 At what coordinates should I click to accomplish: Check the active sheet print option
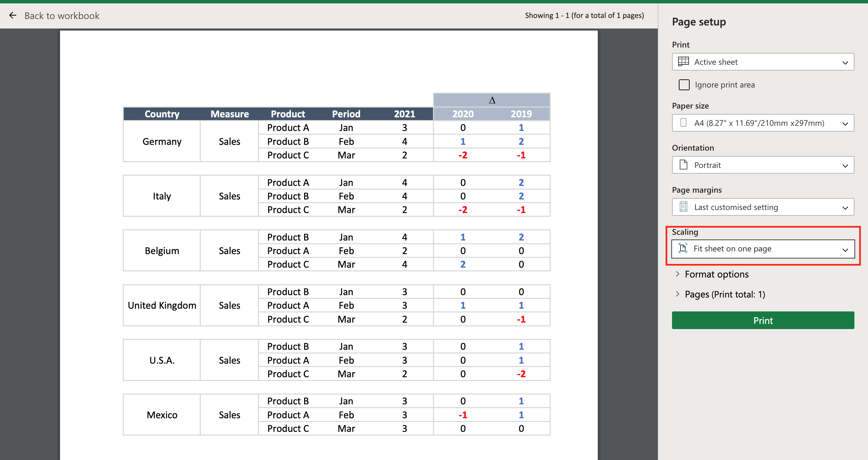(764, 61)
